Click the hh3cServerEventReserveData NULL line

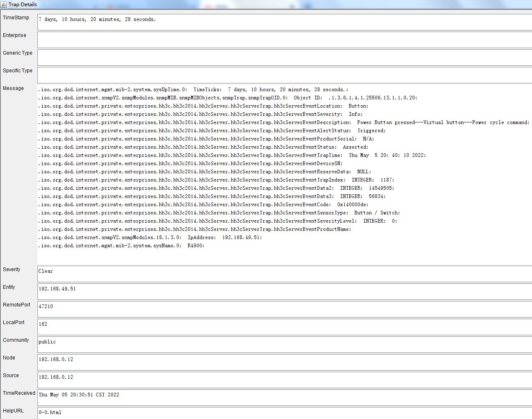[205, 172]
